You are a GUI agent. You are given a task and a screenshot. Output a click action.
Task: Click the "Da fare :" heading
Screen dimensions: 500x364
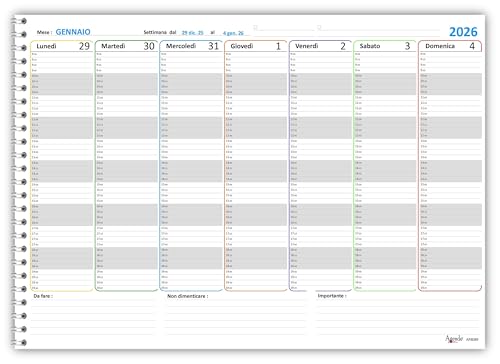pyautogui.click(x=43, y=296)
